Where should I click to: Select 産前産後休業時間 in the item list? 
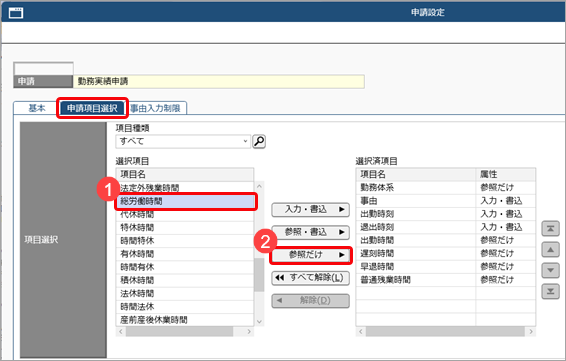pos(185,320)
